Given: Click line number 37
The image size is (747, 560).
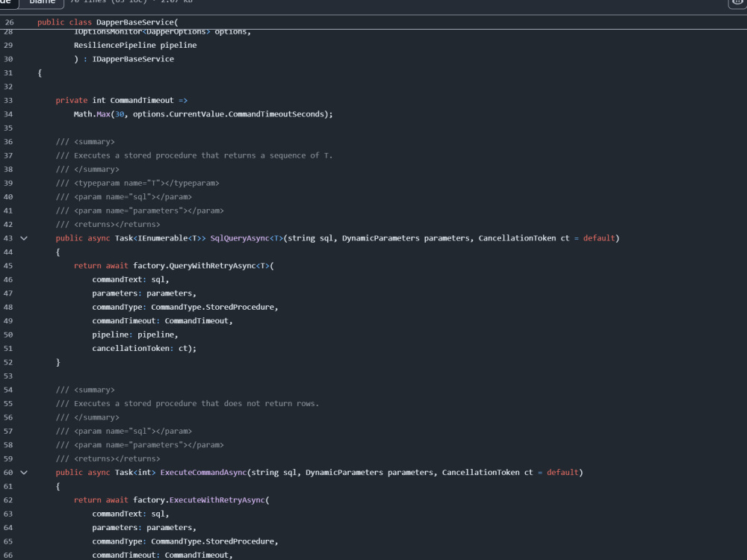Looking at the screenshot, I should [8, 156].
